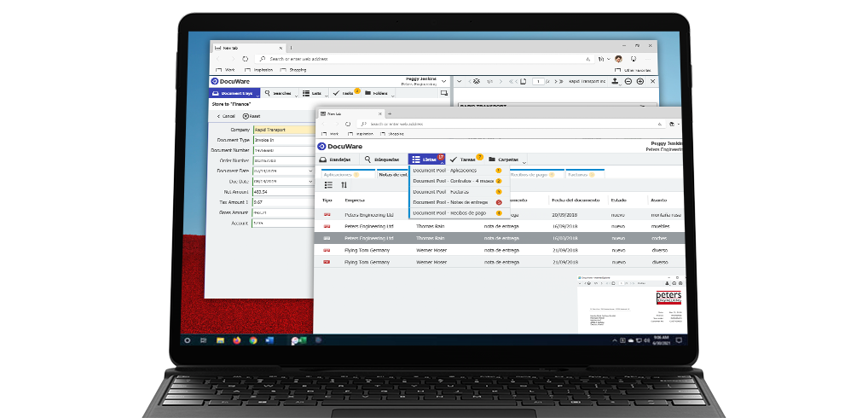
Task: Click the list view icon above table
Action: pyautogui.click(x=328, y=185)
